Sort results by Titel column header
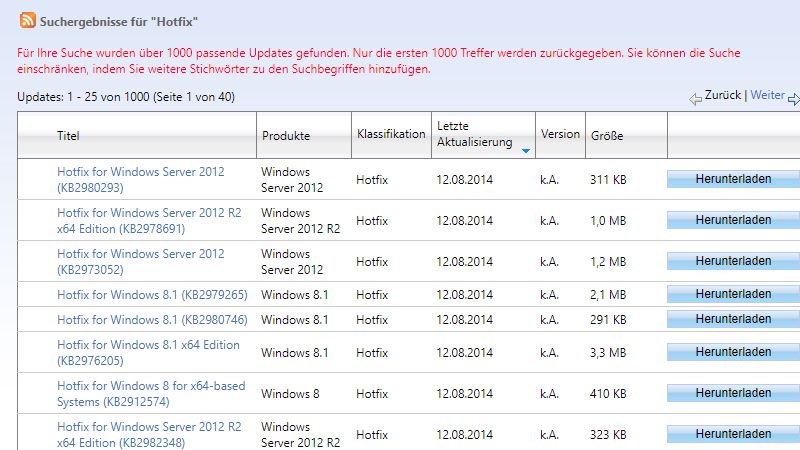This screenshot has height=450, width=800. (68, 136)
